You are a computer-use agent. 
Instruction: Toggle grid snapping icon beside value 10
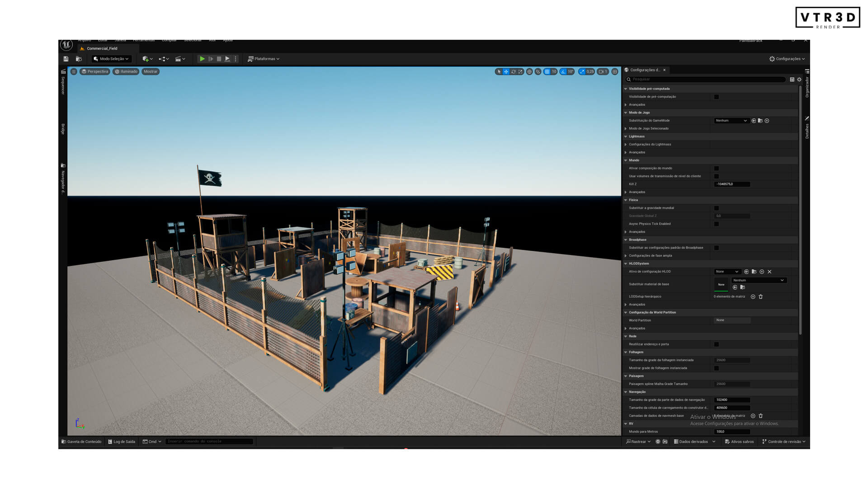(x=547, y=71)
